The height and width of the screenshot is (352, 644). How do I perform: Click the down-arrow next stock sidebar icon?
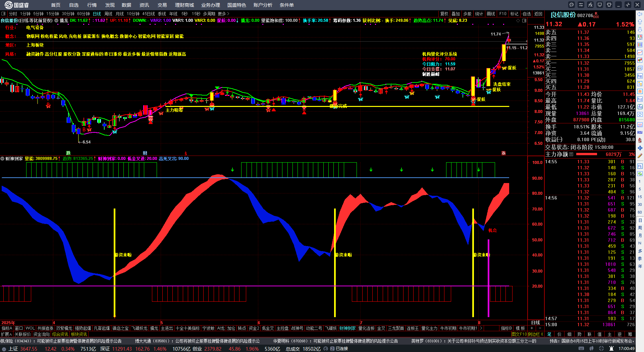[x=640, y=30]
